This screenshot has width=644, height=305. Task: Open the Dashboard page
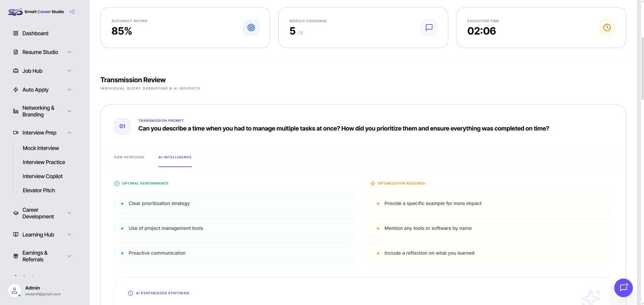pyautogui.click(x=35, y=33)
